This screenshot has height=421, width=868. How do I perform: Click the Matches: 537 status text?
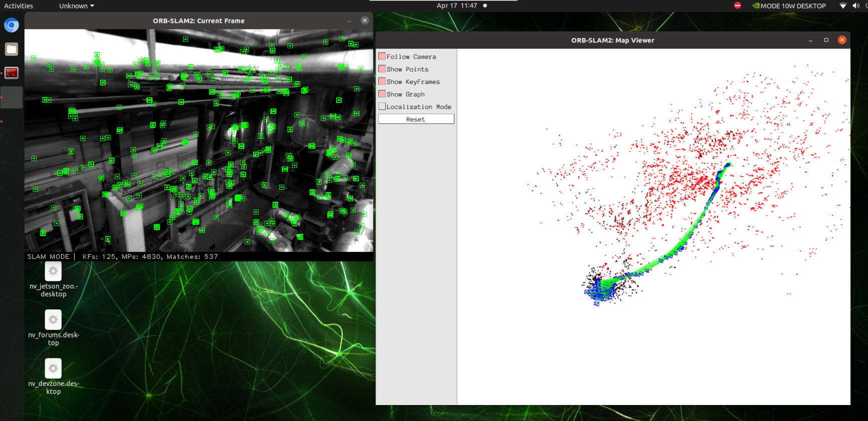click(192, 257)
